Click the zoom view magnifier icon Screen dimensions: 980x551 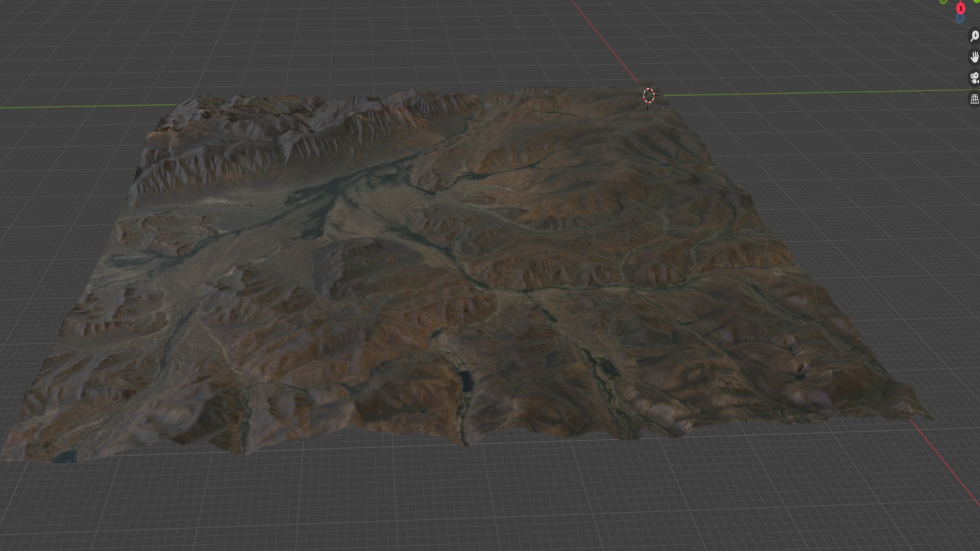pos(974,36)
